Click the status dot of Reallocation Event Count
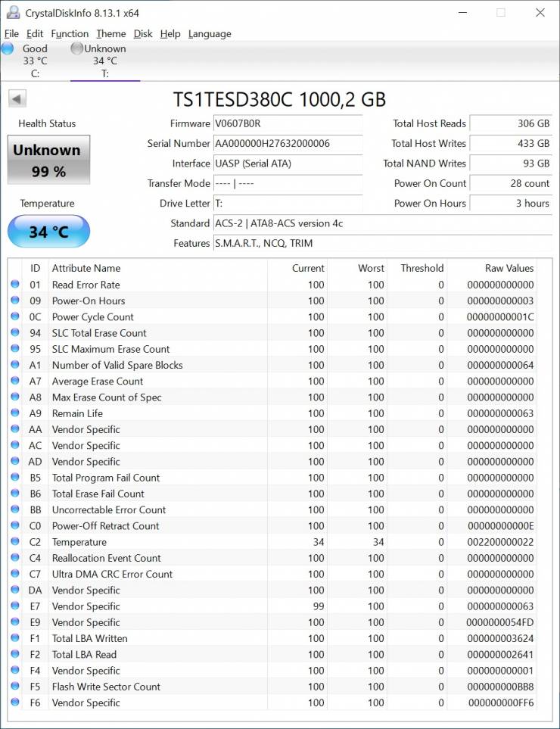 click(x=15, y=557)
